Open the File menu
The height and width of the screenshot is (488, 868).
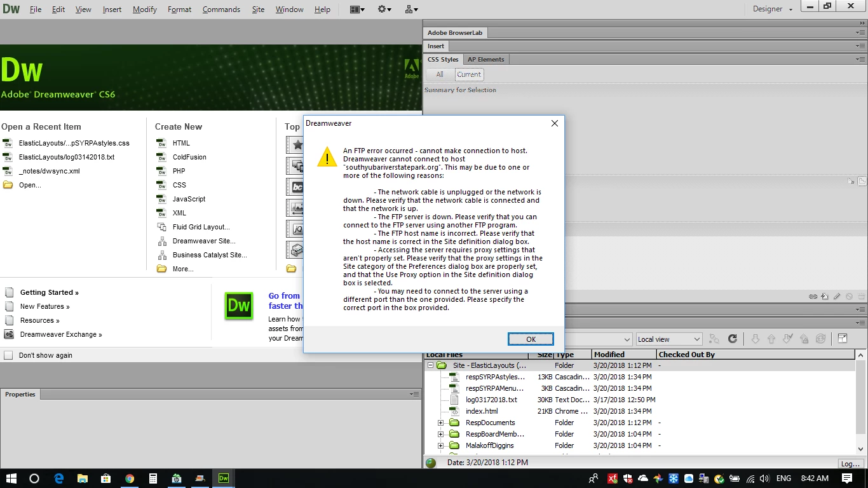pyautogui.click(x=36, y=10)
